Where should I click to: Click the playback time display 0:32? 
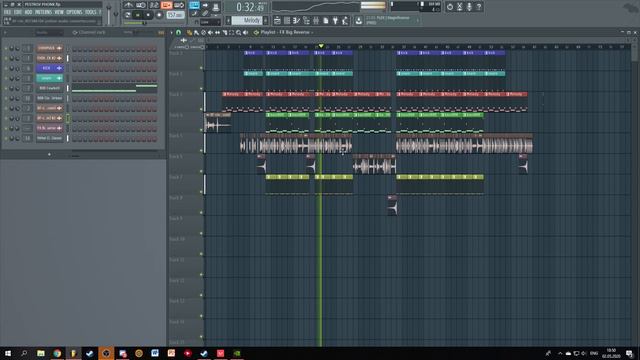pyautogui.click(x=250, y=7)
